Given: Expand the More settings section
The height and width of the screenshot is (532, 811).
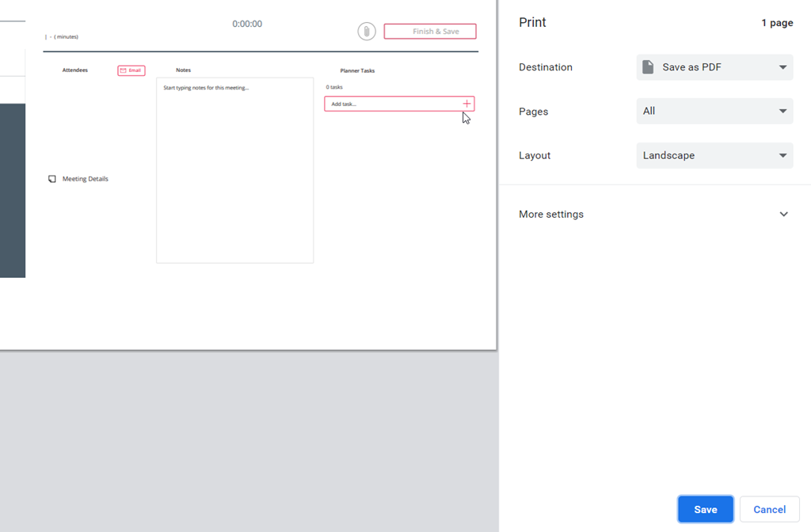Looking at the screenshot, I should 654,215.
